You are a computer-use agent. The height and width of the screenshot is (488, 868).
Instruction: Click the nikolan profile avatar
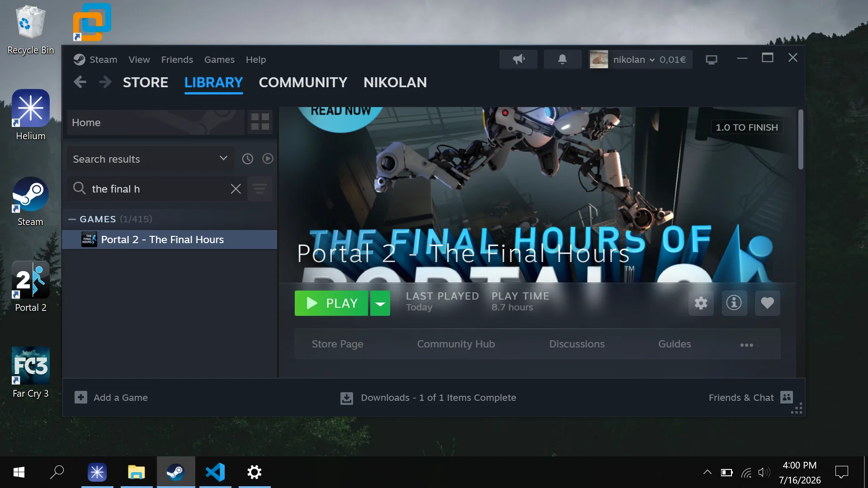(599, 59)
